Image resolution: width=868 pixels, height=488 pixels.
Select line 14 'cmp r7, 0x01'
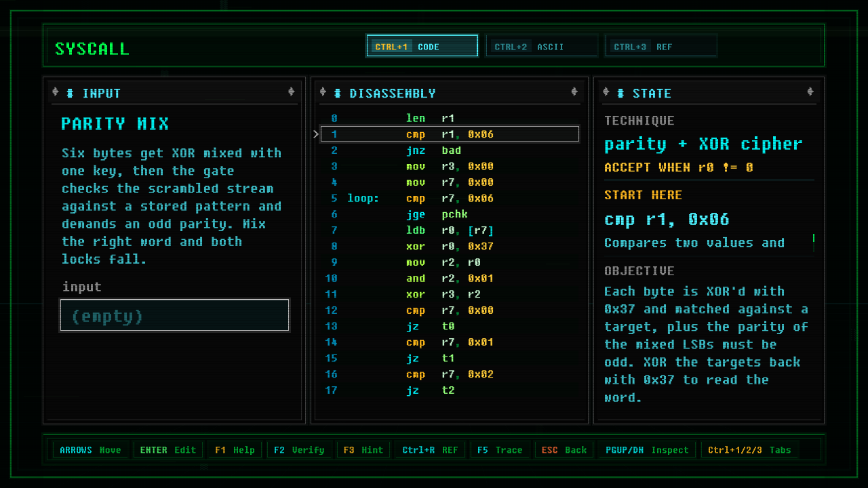coord(450,342)
